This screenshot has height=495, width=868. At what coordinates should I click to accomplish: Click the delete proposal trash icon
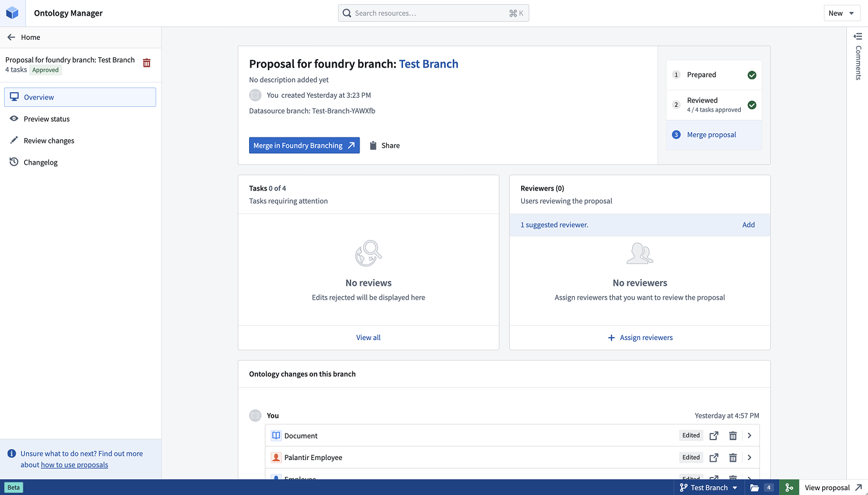[x=146, y=62]
